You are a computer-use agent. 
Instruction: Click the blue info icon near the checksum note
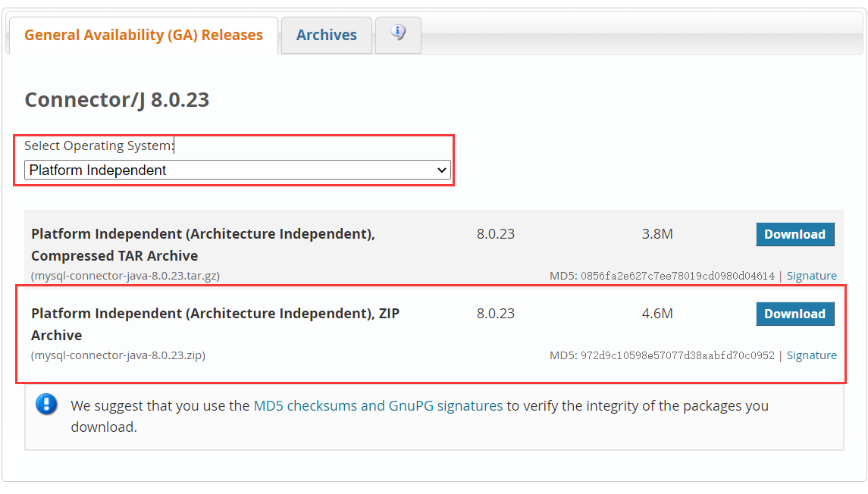click(x=46, y=405)
